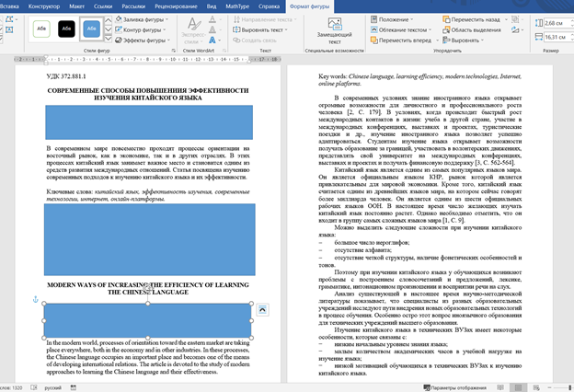Click word count 1320 in status bar

coord(11,387)
